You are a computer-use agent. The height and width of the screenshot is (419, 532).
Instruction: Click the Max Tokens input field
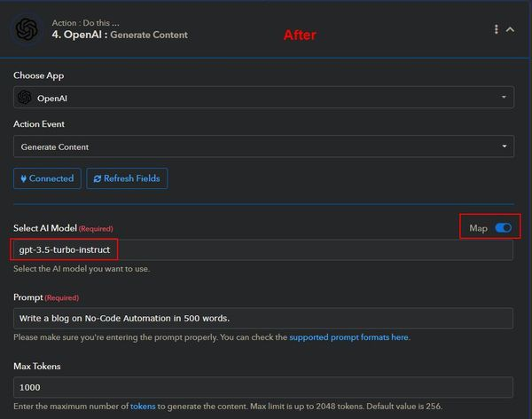pyautogui.click(x=263, y=387)
